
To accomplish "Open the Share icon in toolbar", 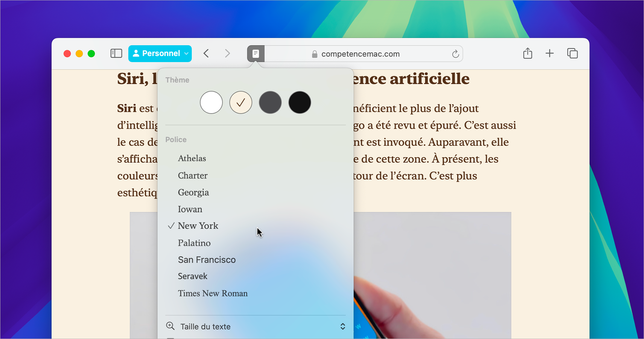I will [x=528, y=53].
